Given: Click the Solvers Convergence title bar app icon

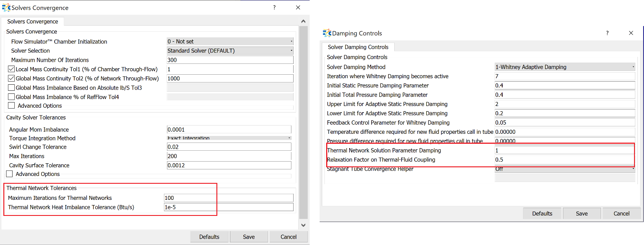Looking at the screenshot, I should 6,7.
